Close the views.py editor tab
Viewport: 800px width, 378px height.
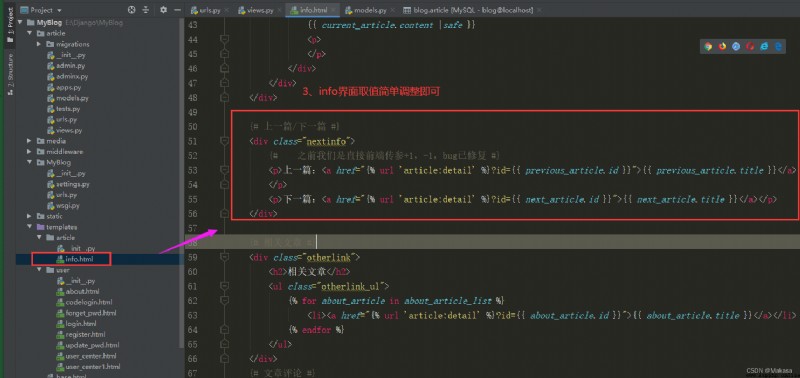click(x=280, y=10)
